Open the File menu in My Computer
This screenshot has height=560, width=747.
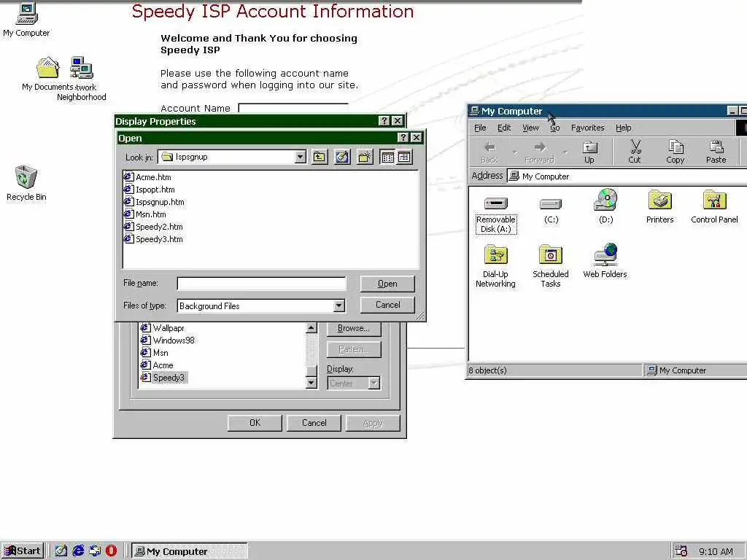[x=480, y=128]
